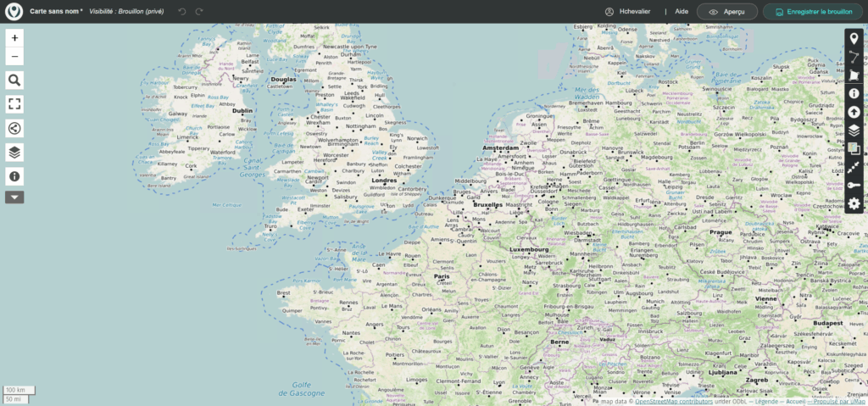The width and height of the screenshot is (868, 406).
Task: Change the tile layer background
Action: [854, 148]
